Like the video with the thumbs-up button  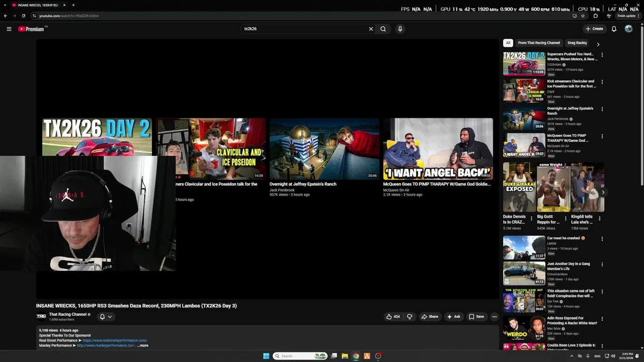tap(393, 317)
